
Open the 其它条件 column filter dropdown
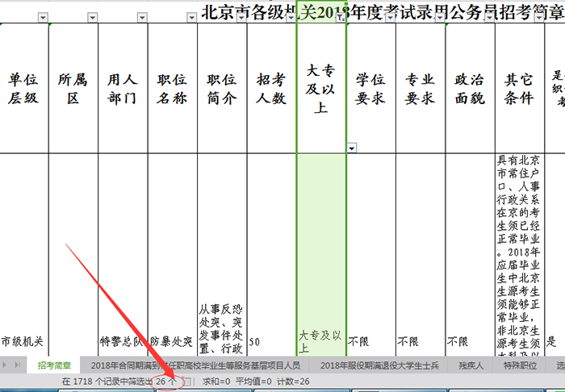[539, 17]
